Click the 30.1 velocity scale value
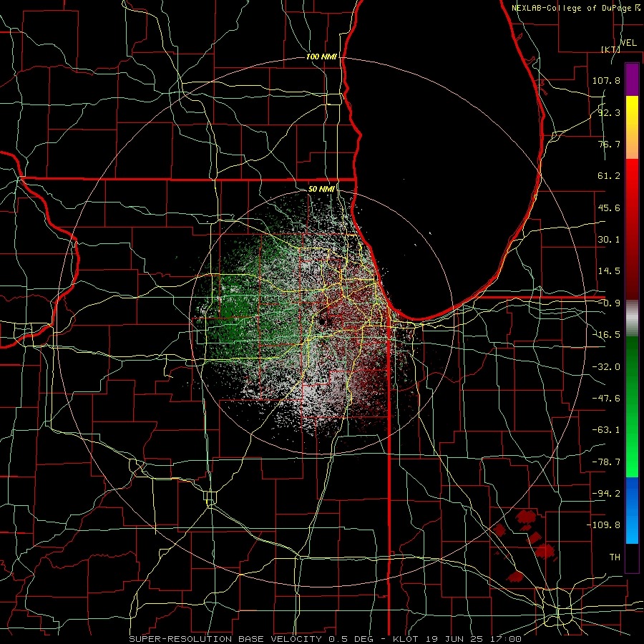The height and width of the screenshot is (644, 644). [x=609, y=240]
